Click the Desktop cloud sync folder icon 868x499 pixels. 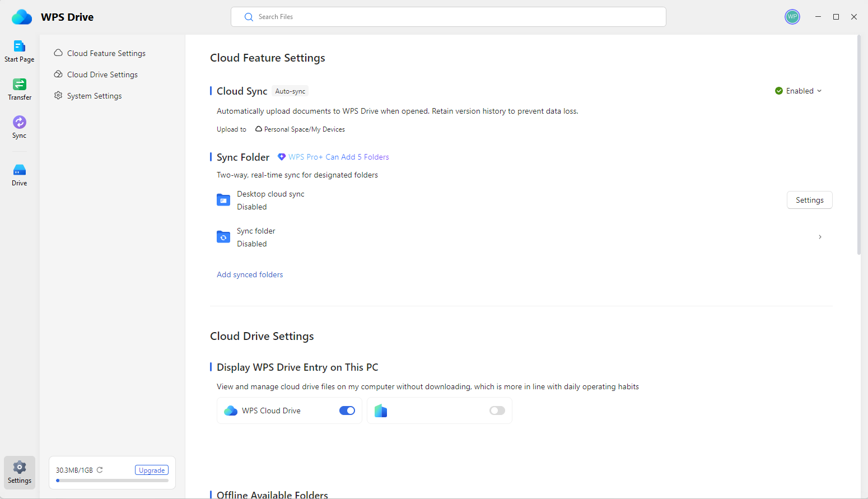coord(223,200)
